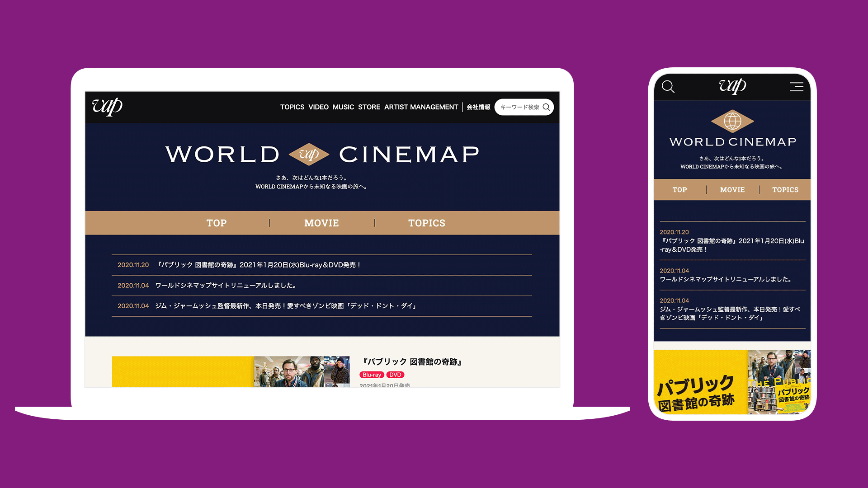Screen dimensions: 868x488
Task: Open desktop news ジム・ジャームッシュ監督最新作
Action: [322, 306]
